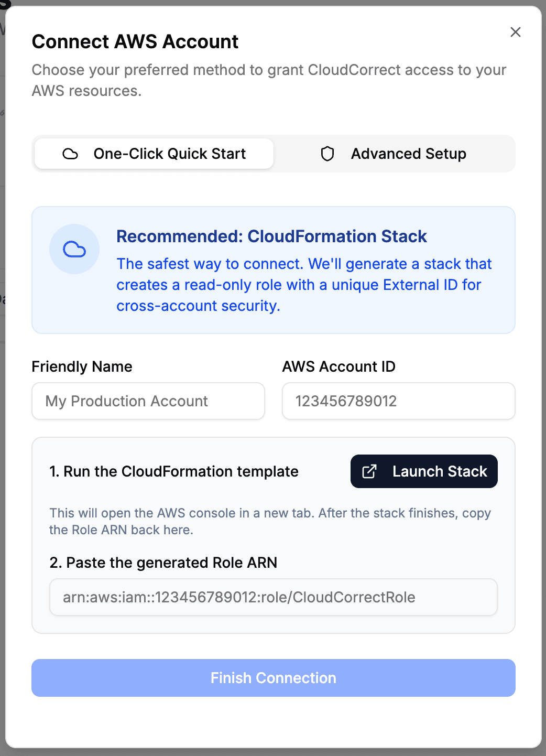546x756 pixels.
Task: Click the cloud icon in Quick Start tab
Action: coord(70,154)
